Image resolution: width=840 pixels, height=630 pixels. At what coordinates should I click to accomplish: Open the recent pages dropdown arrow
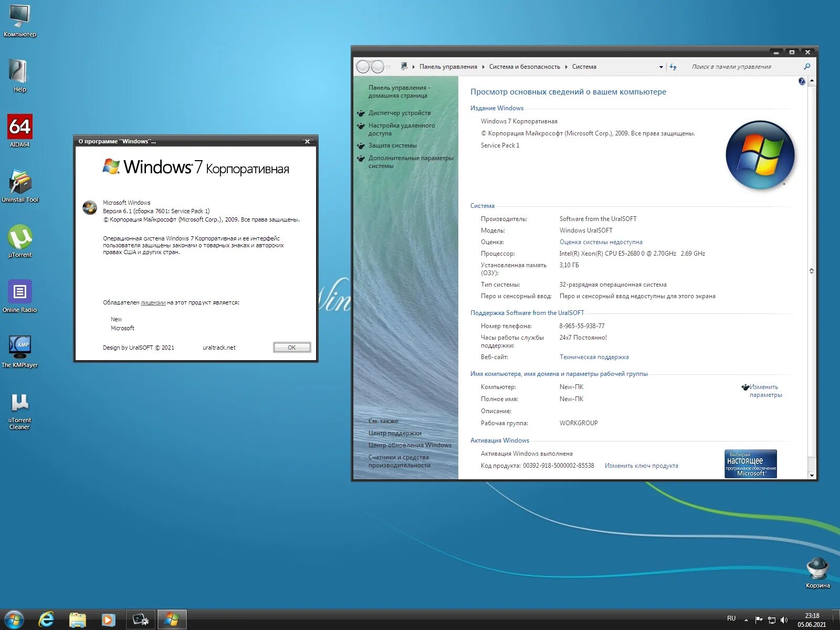click(388, 67)
